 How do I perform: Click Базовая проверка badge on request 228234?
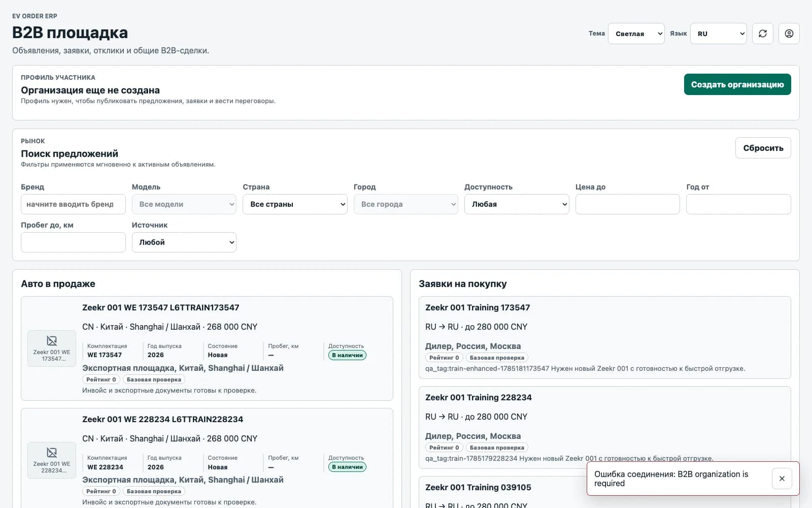tap(497, 448)
